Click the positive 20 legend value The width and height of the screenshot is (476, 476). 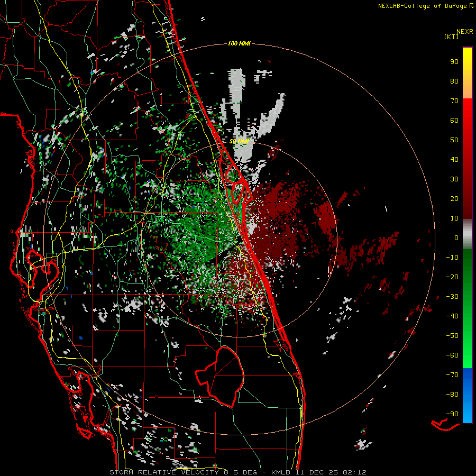[454, 198]
